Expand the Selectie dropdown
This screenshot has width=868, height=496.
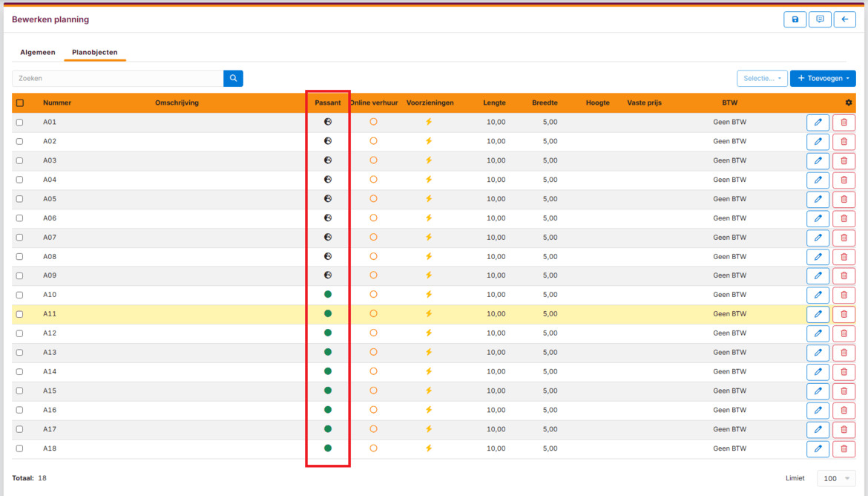[x=761, y=78]
